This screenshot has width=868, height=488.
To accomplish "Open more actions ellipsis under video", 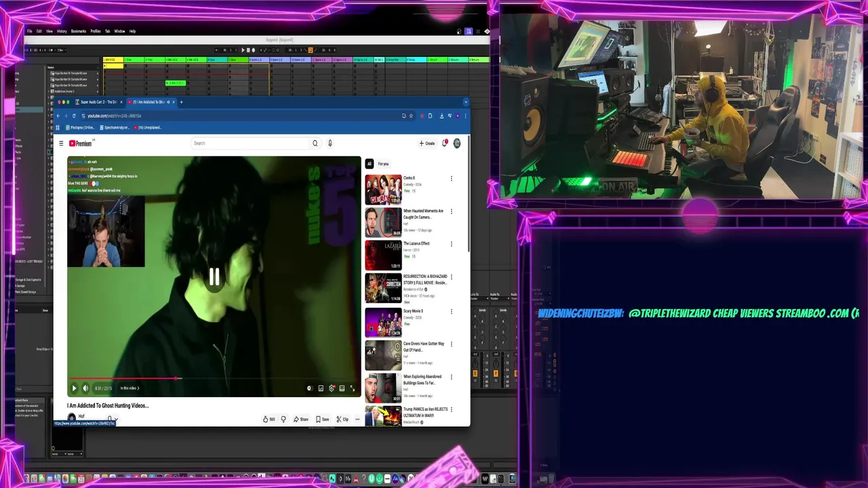I will (357, 419).
